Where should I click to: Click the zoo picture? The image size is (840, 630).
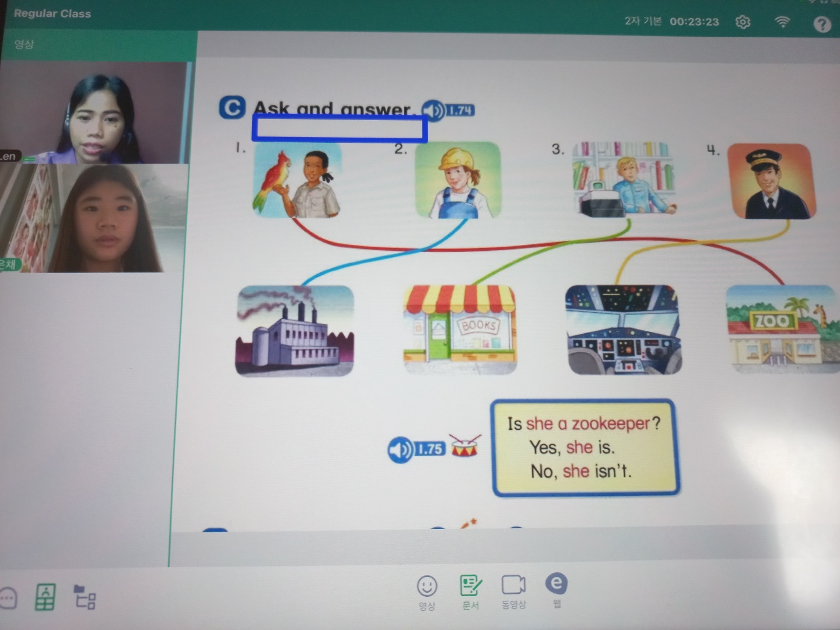click(x=781, y=330)
